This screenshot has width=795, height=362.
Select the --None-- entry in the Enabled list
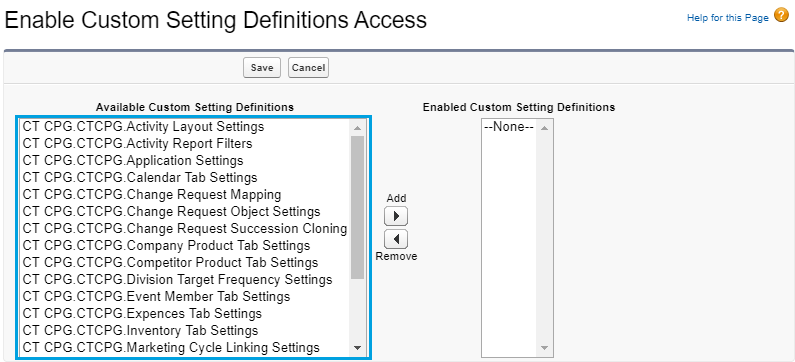coord(509,127)
